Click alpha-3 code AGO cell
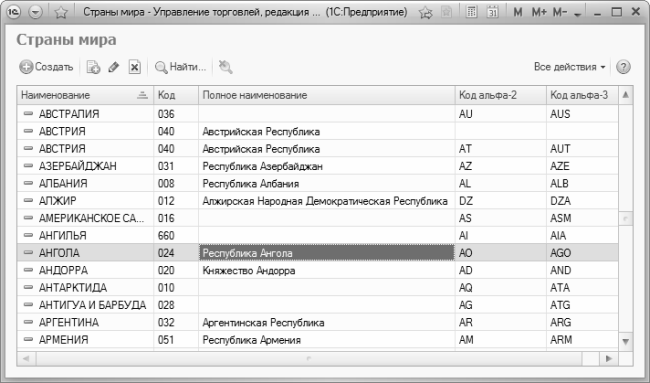 582,253
